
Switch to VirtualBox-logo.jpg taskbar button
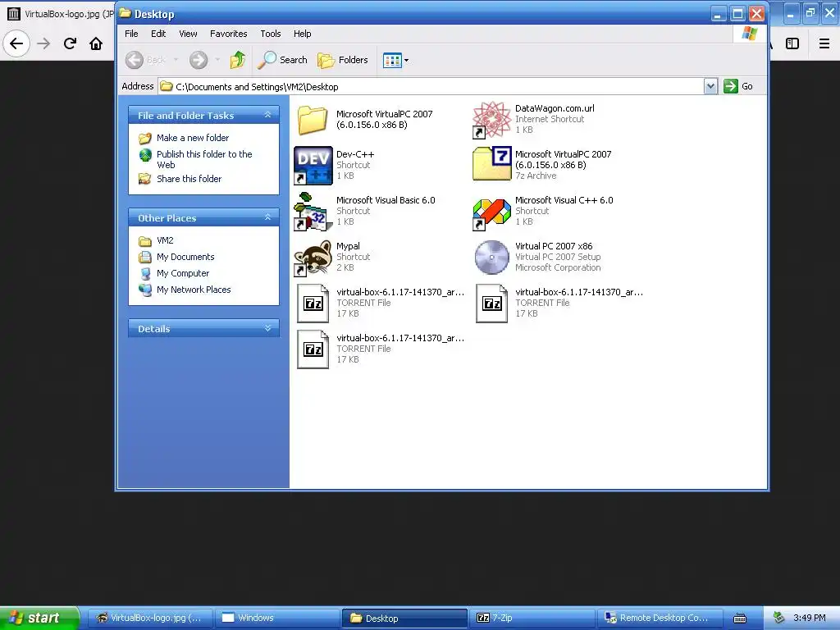(x=149, y=618)
